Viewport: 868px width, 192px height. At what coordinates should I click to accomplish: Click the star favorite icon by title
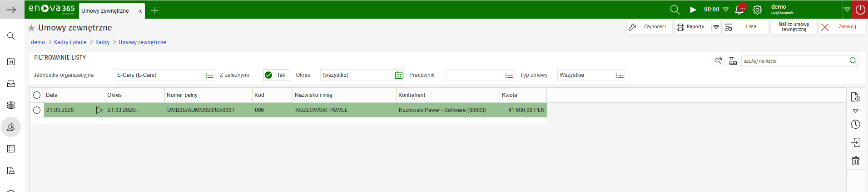tap(31, 28)
